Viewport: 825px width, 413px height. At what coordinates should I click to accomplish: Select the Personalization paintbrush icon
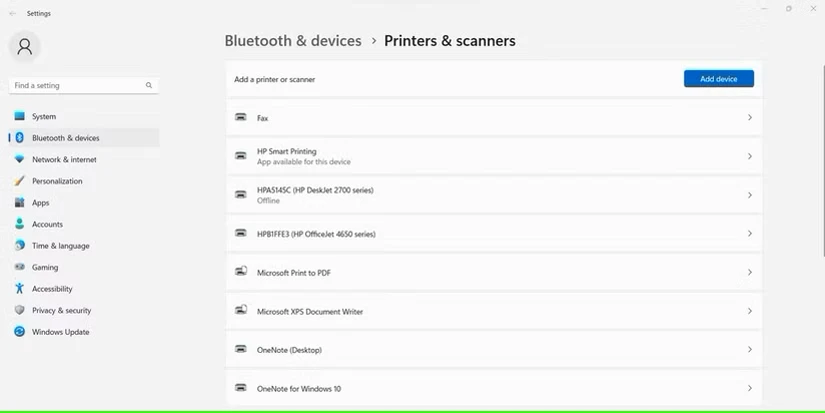[19, 180]
